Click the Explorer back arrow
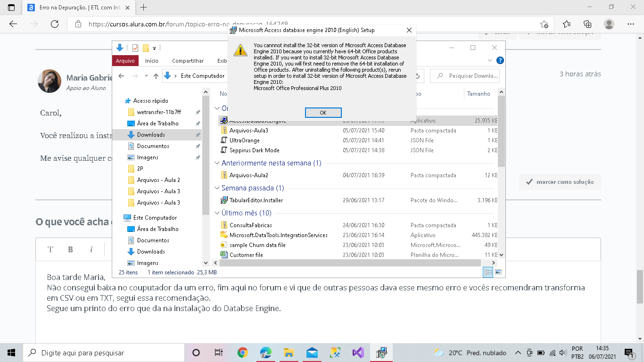Viewport: 644px width, 362px height. [121, 76]
